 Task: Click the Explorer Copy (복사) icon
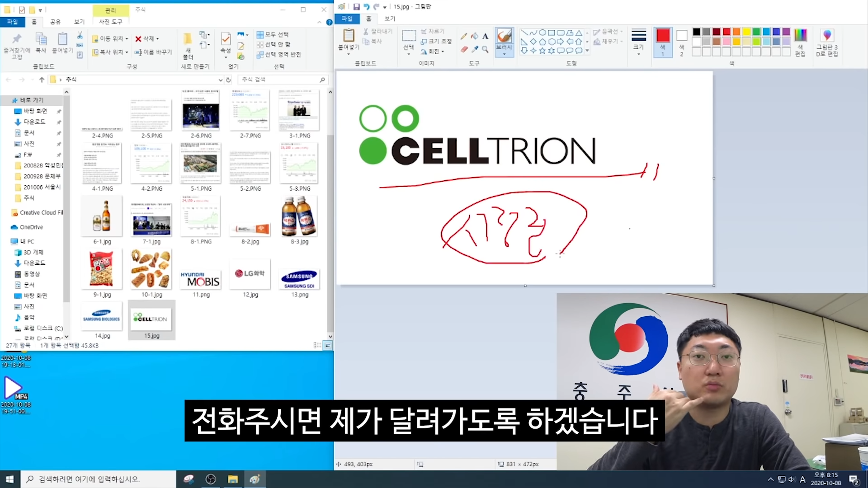tap(41, 39)
